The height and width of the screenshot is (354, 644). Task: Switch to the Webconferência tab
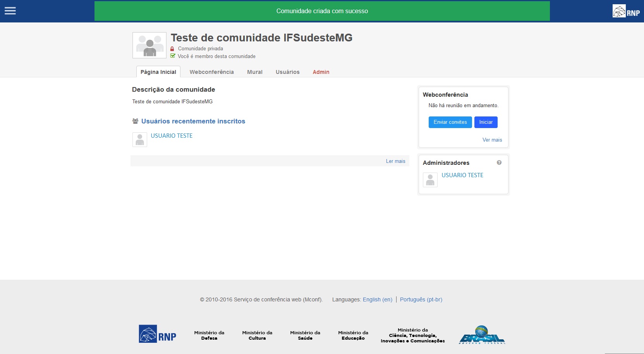211,72
